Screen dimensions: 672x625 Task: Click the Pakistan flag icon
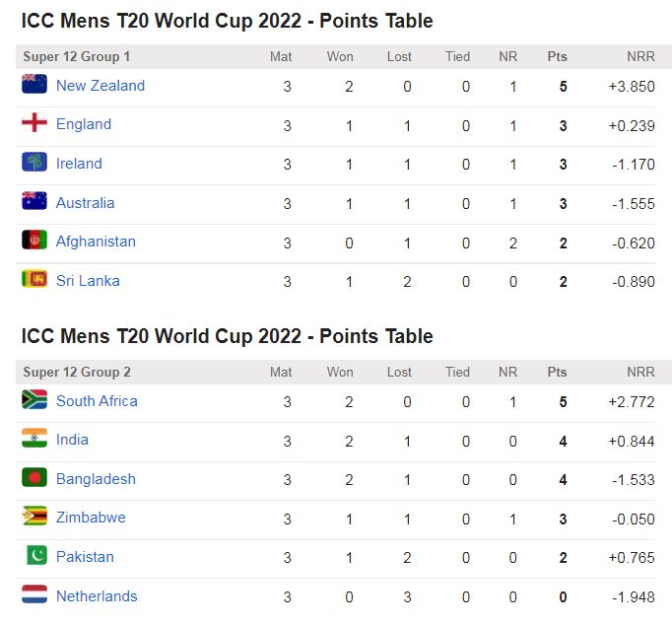[34, 556]
